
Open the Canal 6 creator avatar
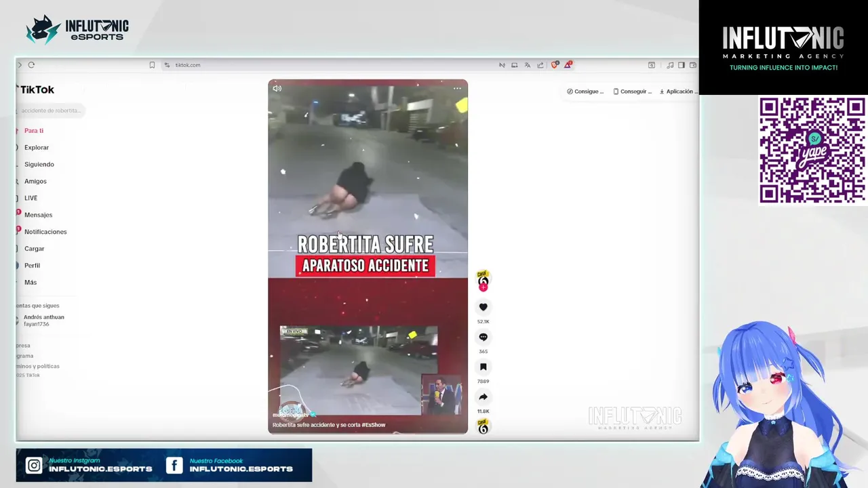[x=483, y=279]
